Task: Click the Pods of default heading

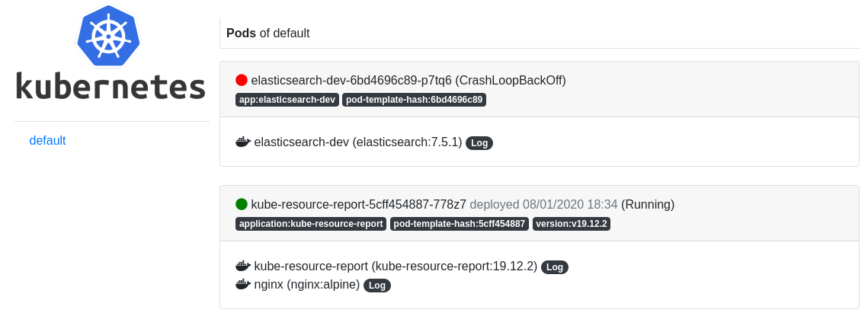Action: 268,34
